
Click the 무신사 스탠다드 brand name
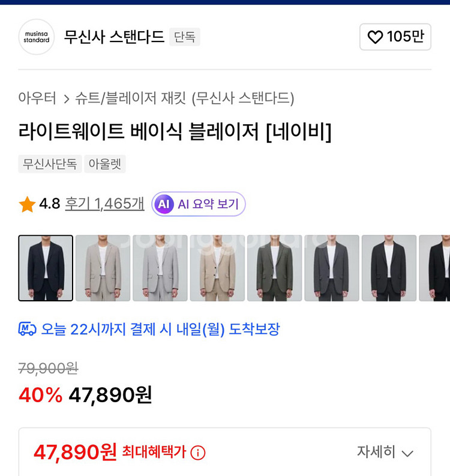114,37
